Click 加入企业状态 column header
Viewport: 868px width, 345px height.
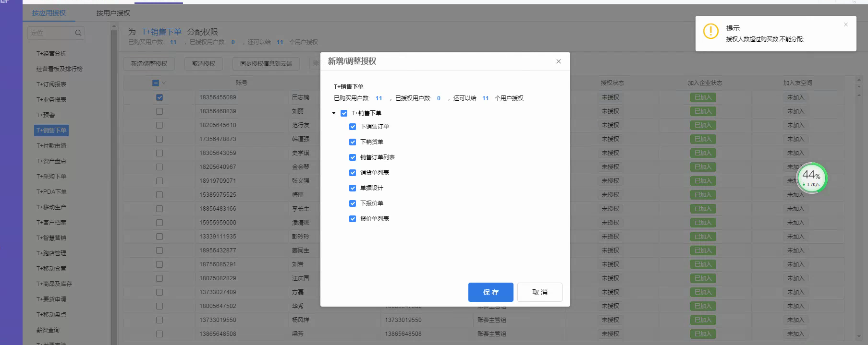705,83
